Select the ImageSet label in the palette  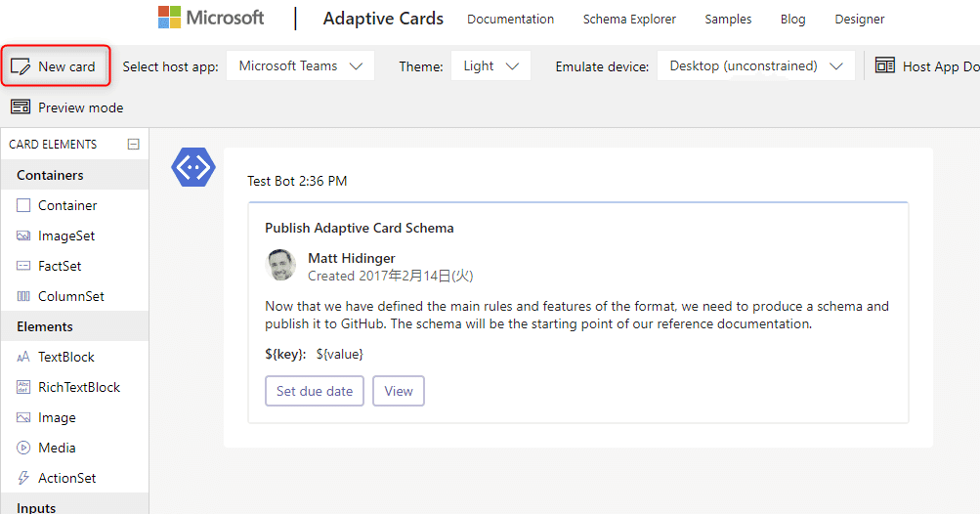[x=66, y=236]
